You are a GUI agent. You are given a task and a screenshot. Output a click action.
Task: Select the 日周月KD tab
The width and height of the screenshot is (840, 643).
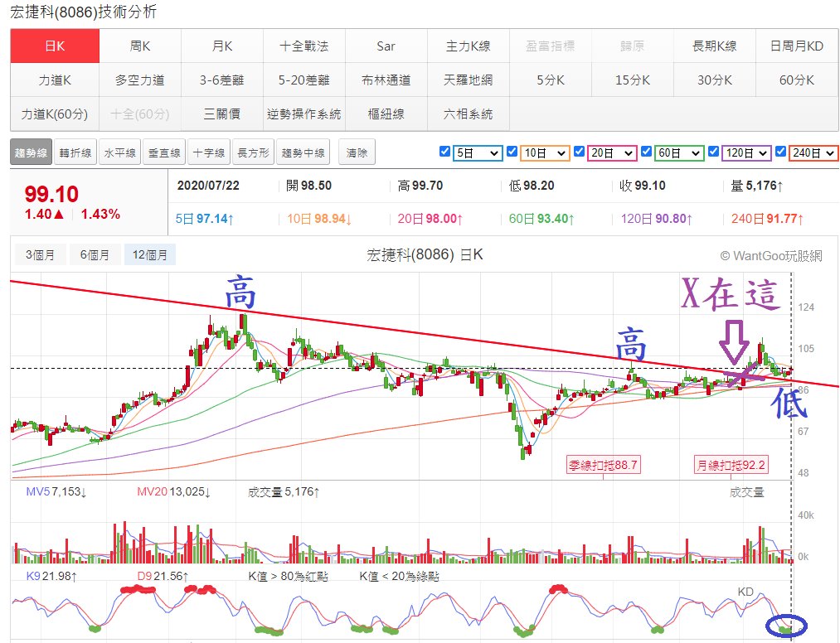(797, 46)
